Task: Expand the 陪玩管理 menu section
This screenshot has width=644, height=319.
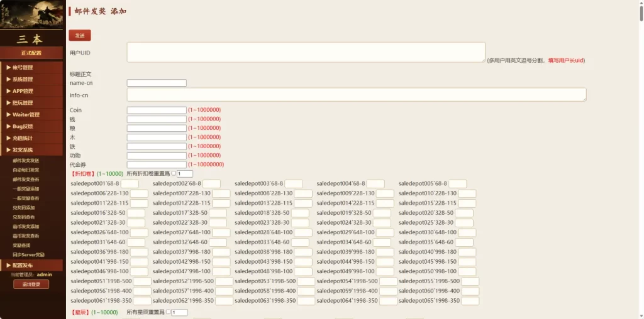Action: pyautogui.click(x=31, y=103)
